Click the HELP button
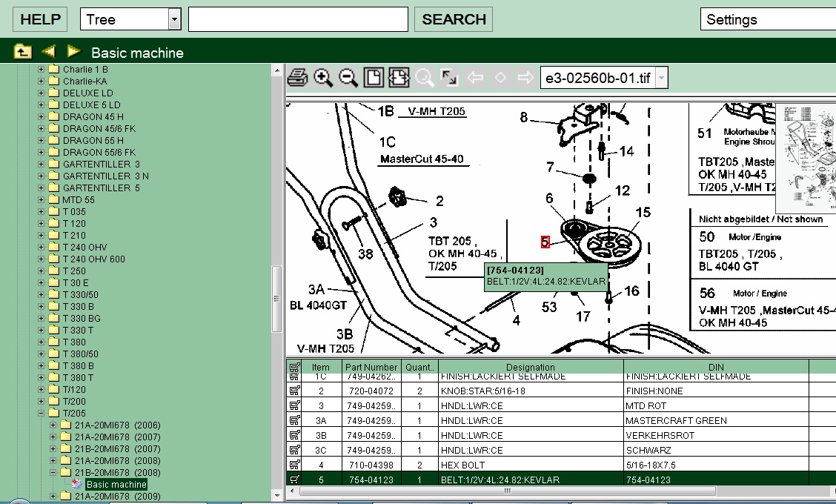This screenshot has height=504, width=836. 40,19
